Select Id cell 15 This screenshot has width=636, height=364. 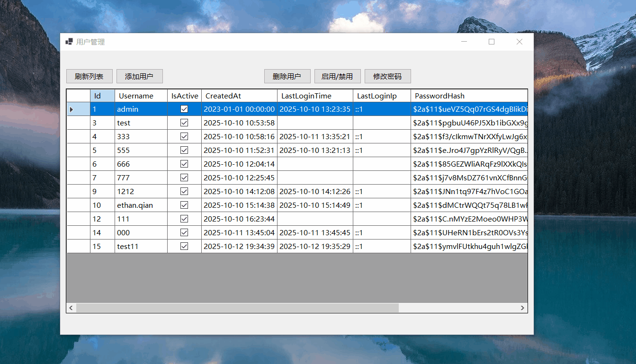102,246
